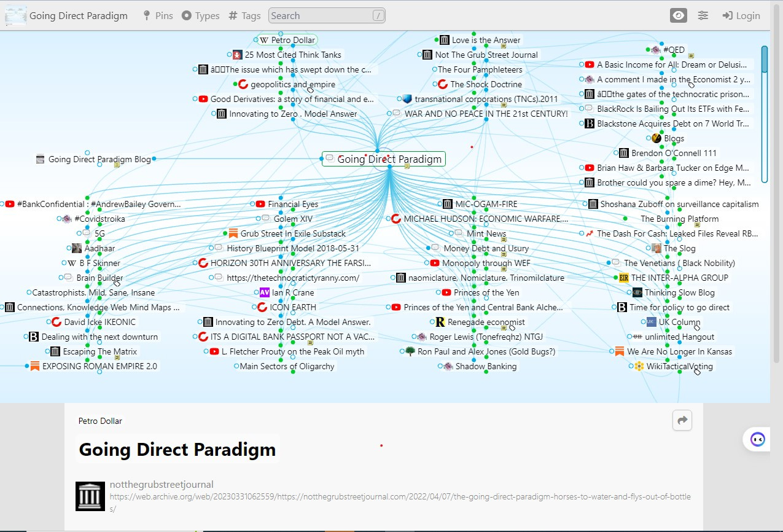Viewport: 783px width, 532px height.
Task: Click the #QED node icon
Action: [656, 50]
